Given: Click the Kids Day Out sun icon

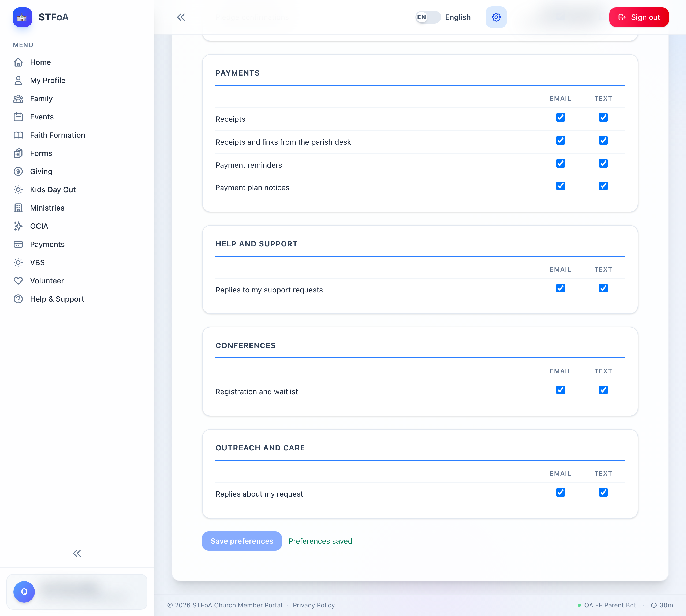Looking at the screenshot, I should [18, 190].
